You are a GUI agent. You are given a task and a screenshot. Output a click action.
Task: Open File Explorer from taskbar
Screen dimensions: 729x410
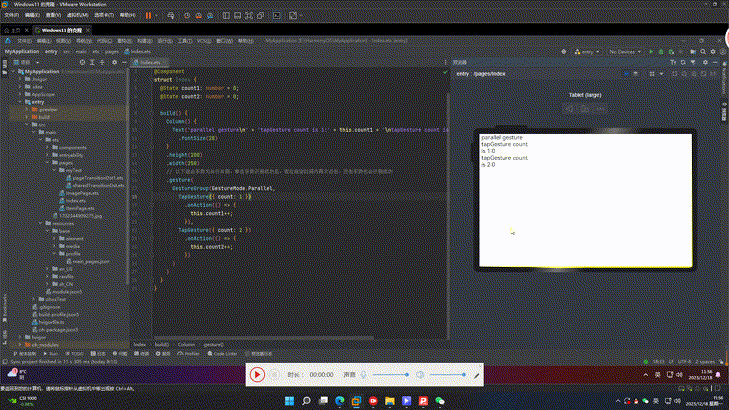390,401
